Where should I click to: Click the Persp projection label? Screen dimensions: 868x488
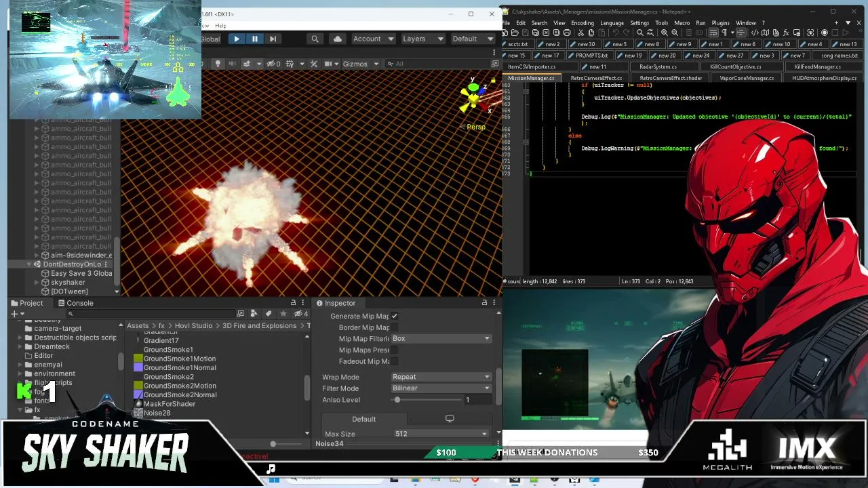[476, 127]
